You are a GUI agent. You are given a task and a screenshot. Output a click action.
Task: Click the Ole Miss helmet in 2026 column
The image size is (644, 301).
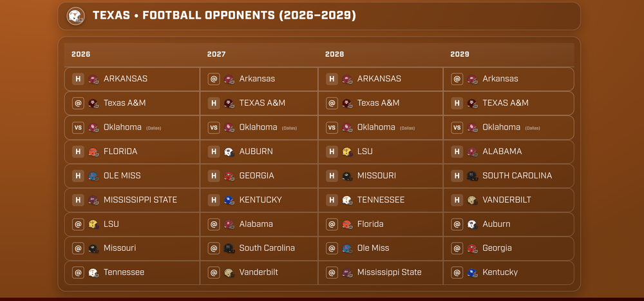93,176
